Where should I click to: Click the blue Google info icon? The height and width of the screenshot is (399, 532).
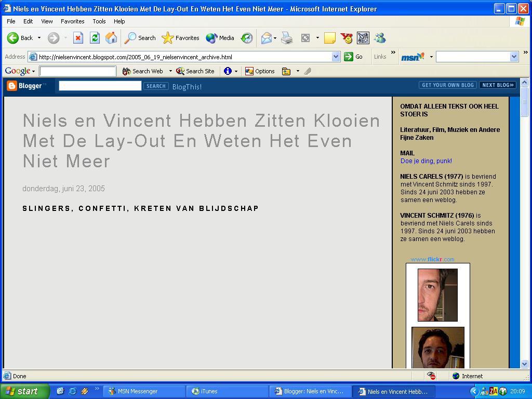pos(228,71)
